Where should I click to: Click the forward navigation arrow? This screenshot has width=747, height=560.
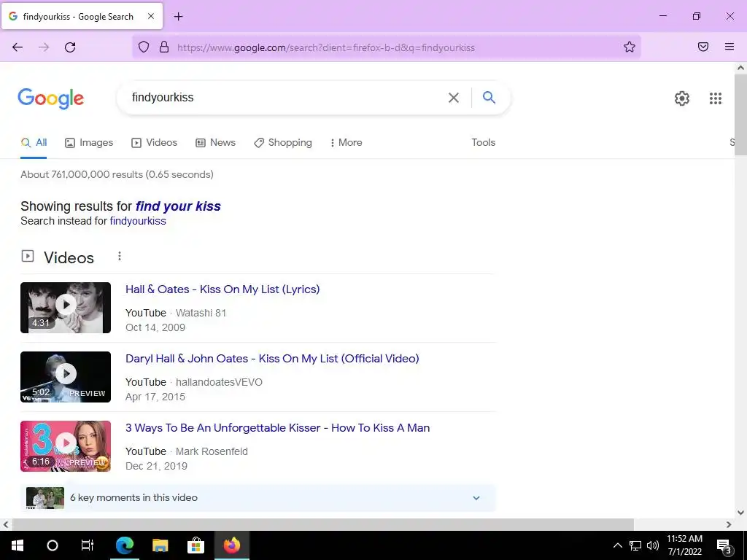pos(44,47)
